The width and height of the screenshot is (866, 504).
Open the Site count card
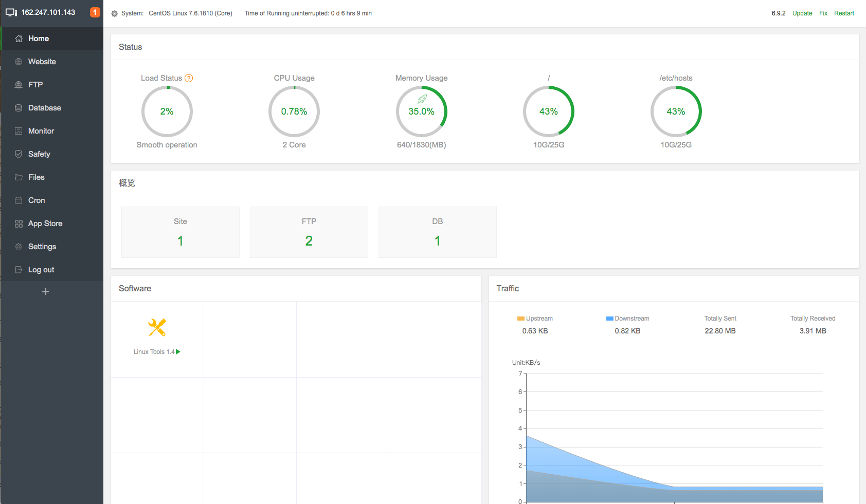[x=181, y=232]
